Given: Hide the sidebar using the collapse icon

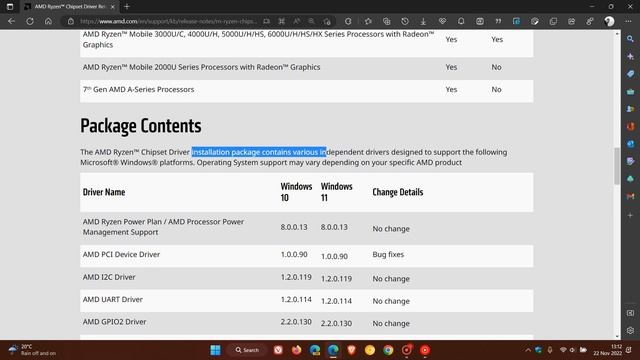Looking at the screenshot, I should point(630,313).
